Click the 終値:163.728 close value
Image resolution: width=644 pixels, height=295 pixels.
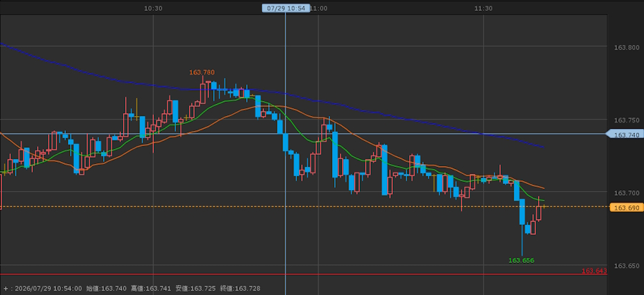240,289
